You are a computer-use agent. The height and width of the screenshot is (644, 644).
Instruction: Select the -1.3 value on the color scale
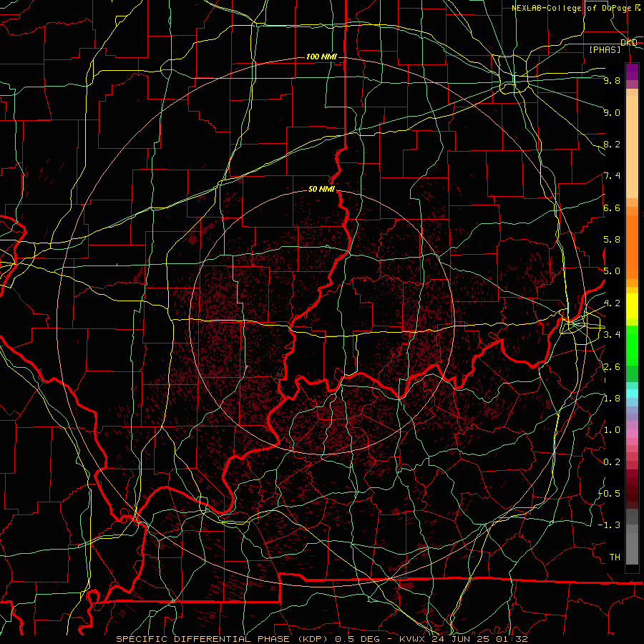coord(609,525)
